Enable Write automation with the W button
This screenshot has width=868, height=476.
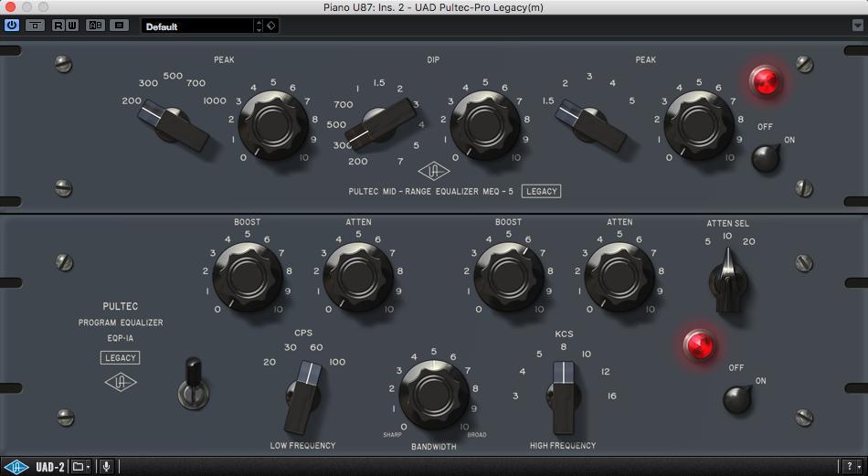pyautogui.click(x=72, y=26)
